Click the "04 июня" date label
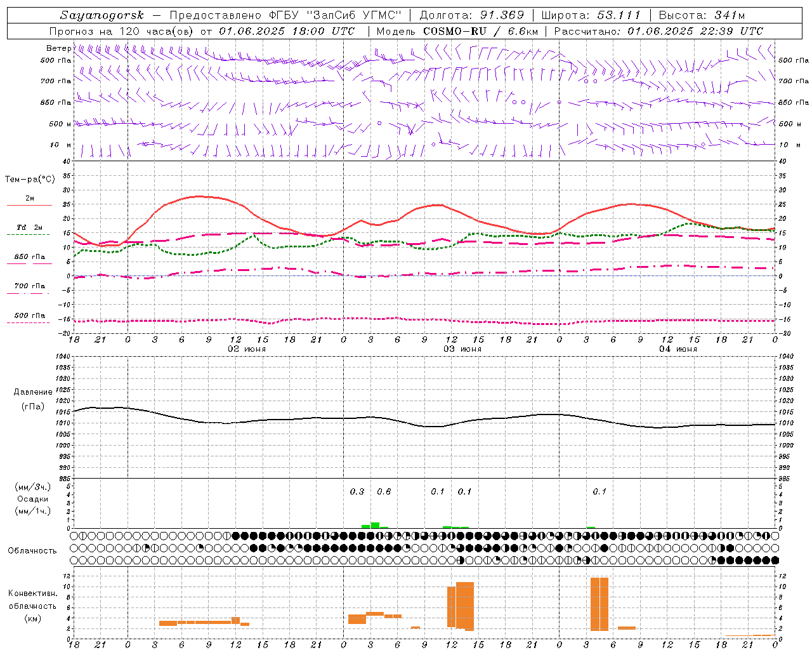Screen dimensions: 812x650 click(x=678, y=349)
